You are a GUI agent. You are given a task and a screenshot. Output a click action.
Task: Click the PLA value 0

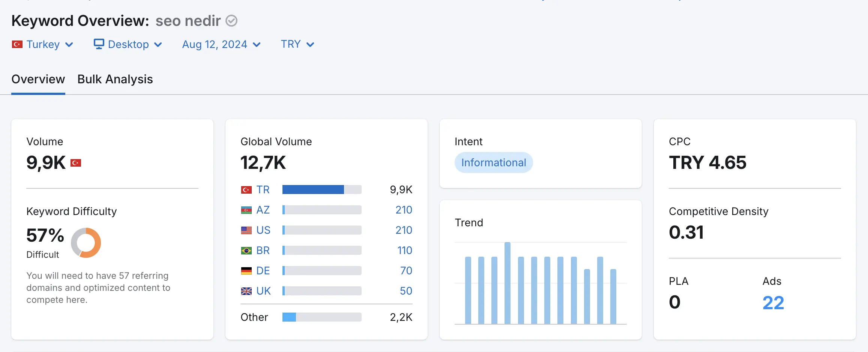(x=674, y=302)
